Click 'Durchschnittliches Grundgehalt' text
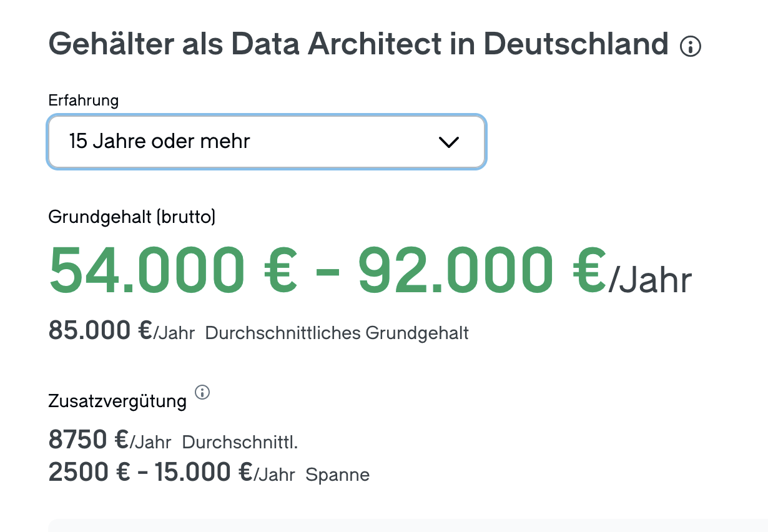The image size is (768, 532). [x=337, y=333]
